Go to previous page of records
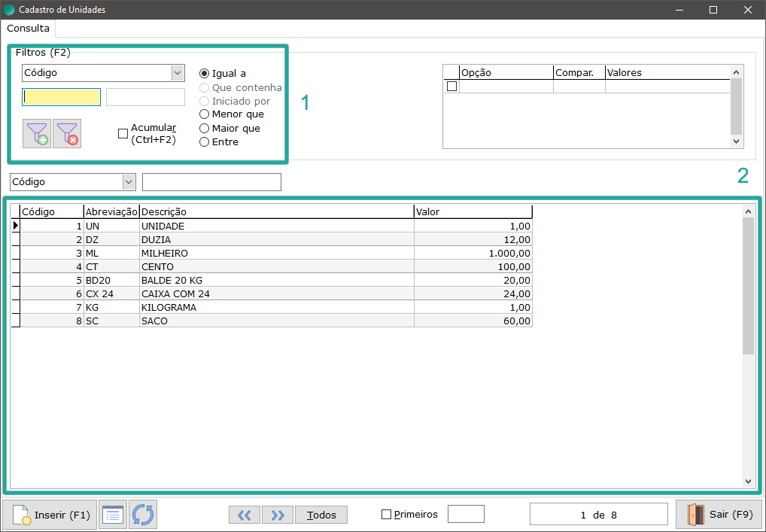Screen dimensions: 766x532 [245, 515]
